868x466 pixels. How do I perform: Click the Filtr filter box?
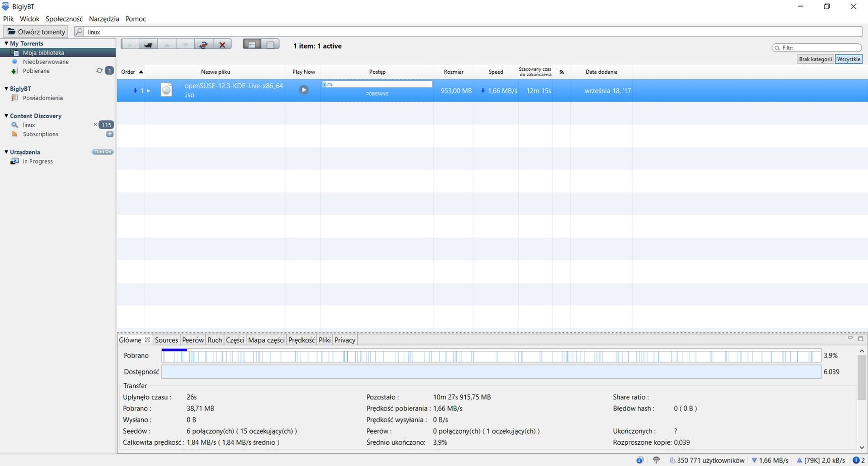click(x=817, y=47)
